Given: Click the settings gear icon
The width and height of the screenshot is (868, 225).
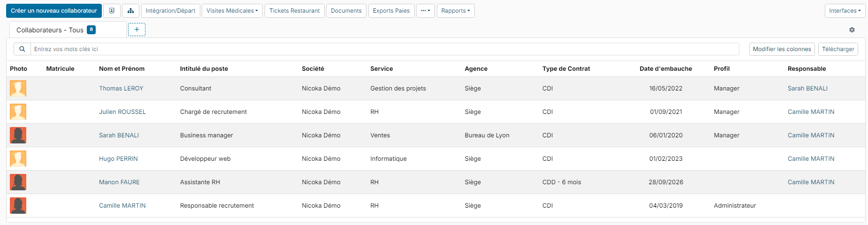Looking at the screenshot, I should (852, 30).
